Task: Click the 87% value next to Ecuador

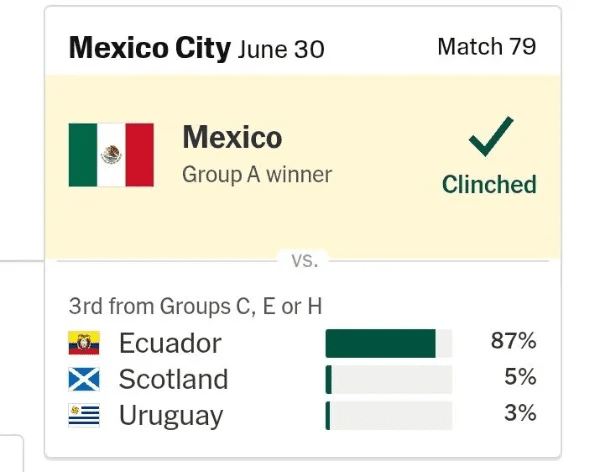Action: coord(514,341)
